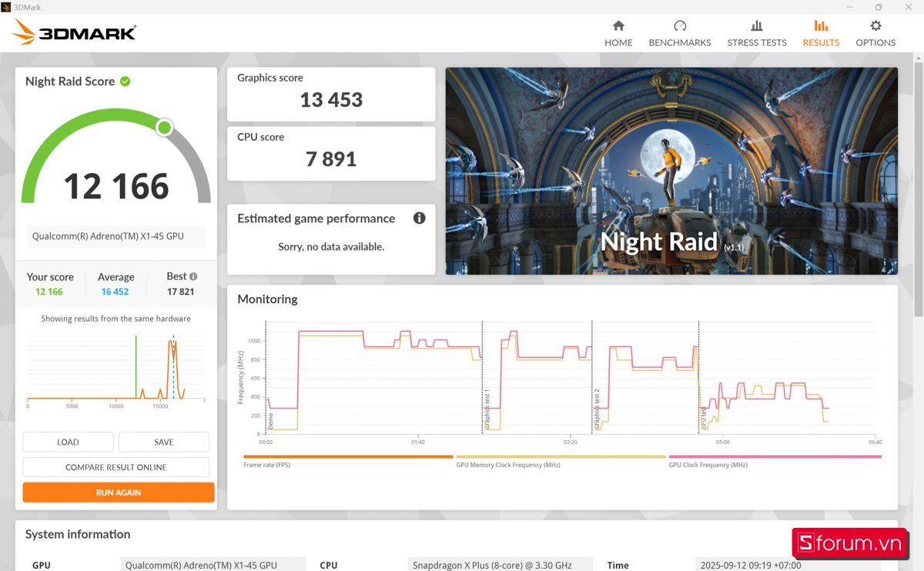This screenshot has height=571, width=924.
Task: Click the Save button
Action: point(164,442)
